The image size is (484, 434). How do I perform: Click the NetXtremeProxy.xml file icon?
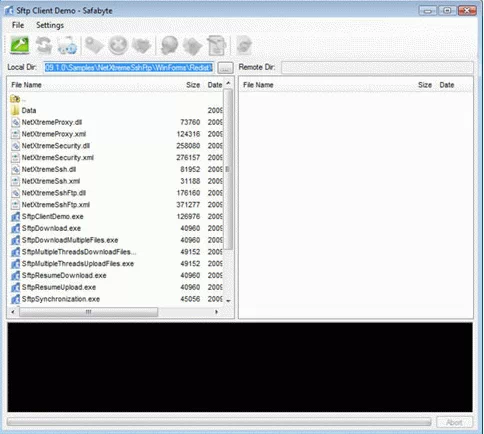pos(15,134)
